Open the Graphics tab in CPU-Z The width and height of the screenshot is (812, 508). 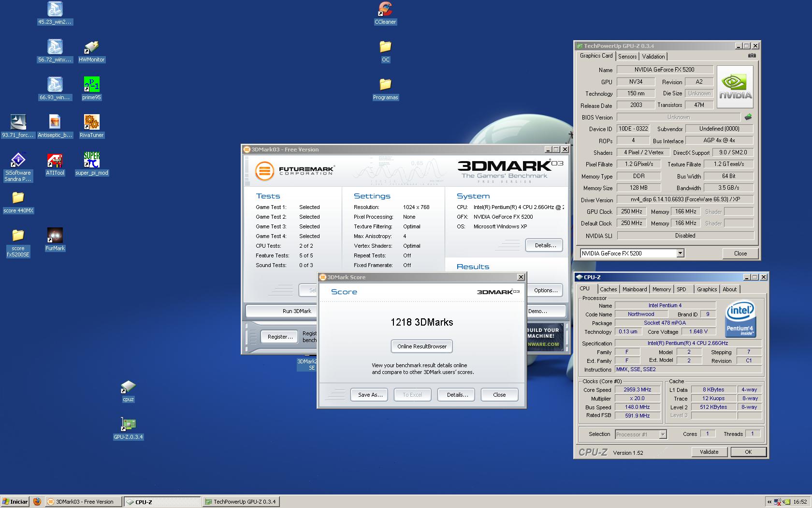pyautogui.click(x=707, y=289)
